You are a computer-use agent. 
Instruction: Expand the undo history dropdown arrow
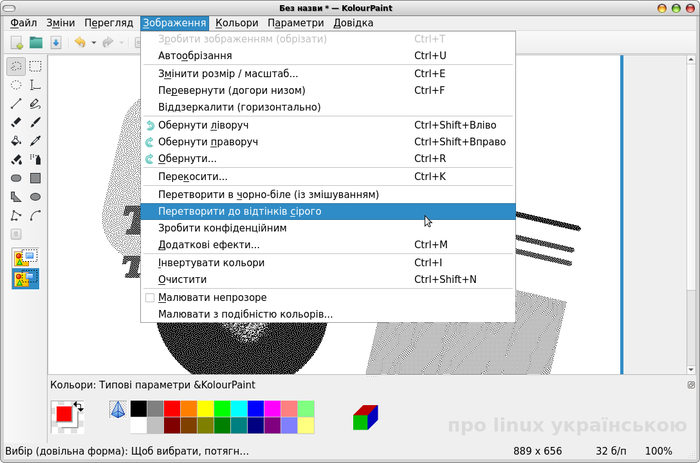click(x=94, y=43)
